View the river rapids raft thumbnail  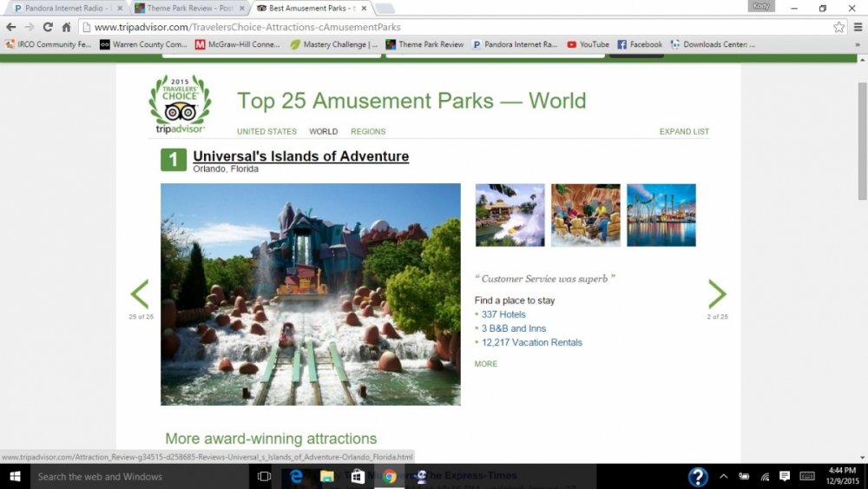tap(586, 215)
